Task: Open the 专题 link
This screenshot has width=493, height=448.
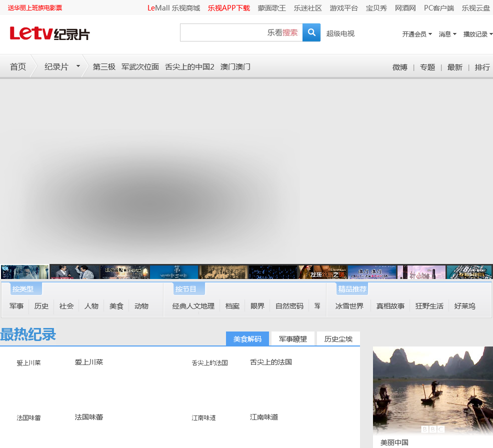Action: pos(427,67)
